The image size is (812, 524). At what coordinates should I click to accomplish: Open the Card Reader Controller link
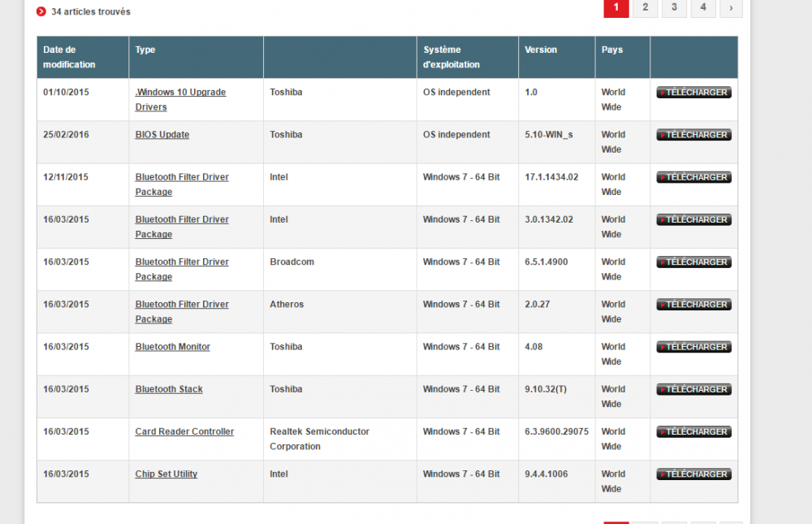tap(184, 431)
